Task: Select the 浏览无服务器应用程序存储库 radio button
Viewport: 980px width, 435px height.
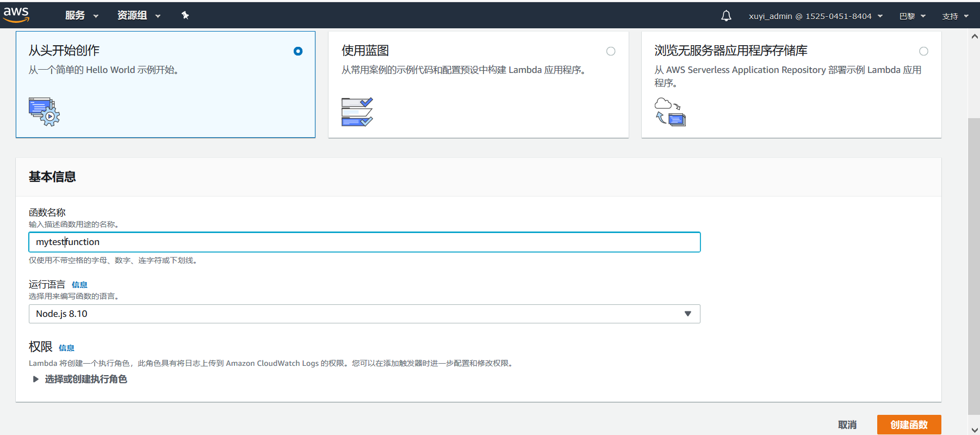Action: 923,51
